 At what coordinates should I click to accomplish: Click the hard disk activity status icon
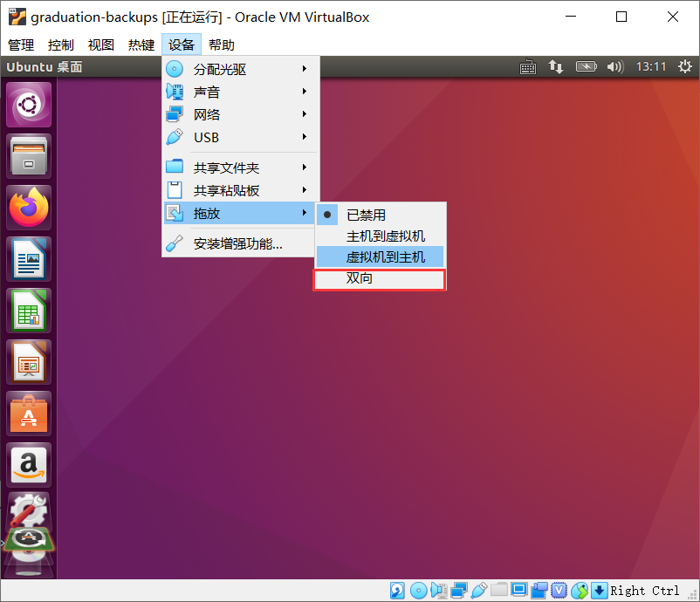[397, 591]
